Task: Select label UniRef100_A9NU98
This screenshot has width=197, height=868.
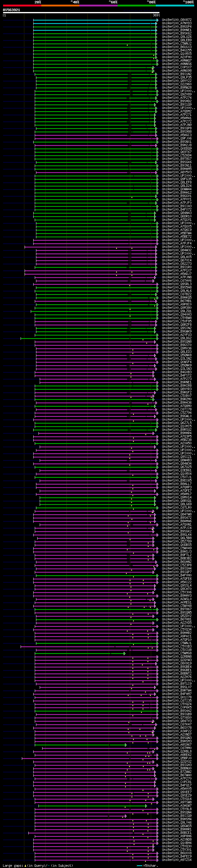Action: click(177, 71)
